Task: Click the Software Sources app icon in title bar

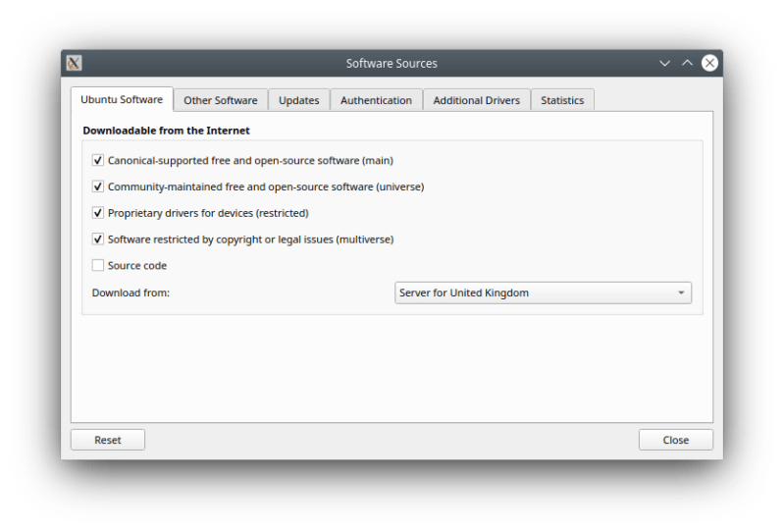Action: pyautogui.click(x=74, y=63)
